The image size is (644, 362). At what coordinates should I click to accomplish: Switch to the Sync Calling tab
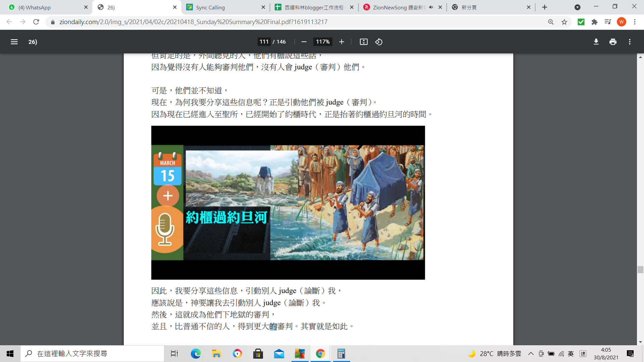tap(225, 7)
